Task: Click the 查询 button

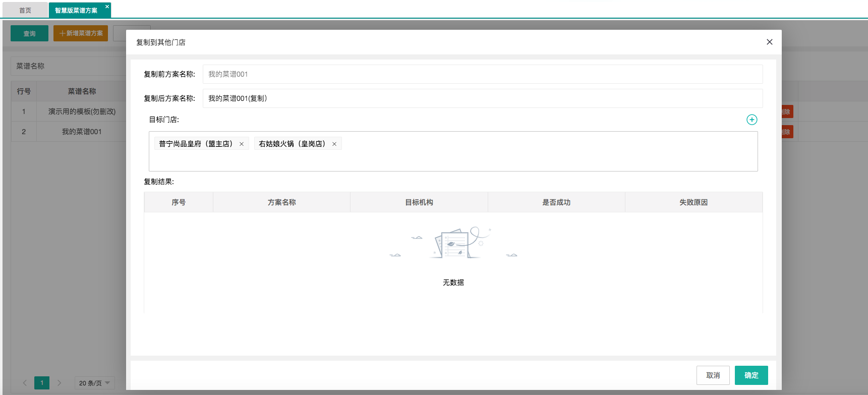Action: [x=29, y=33]
